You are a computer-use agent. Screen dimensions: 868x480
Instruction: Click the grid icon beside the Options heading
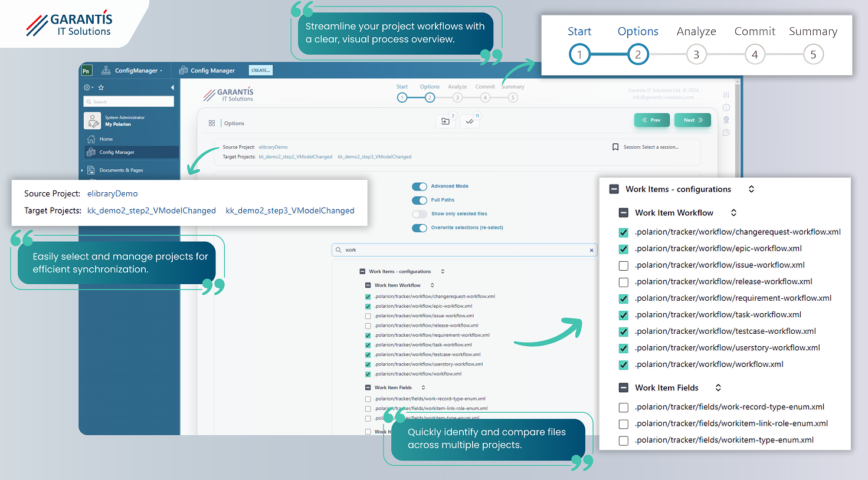[212, 123]
